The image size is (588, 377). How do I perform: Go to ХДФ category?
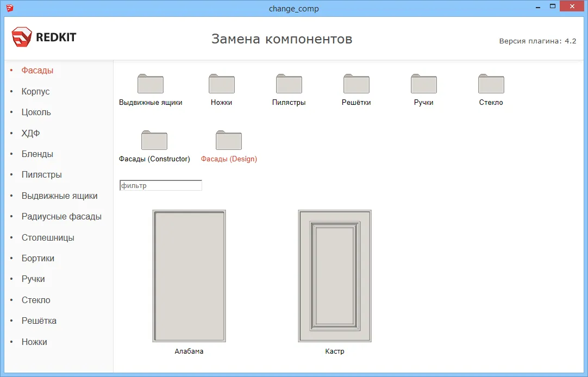(31, 133)
